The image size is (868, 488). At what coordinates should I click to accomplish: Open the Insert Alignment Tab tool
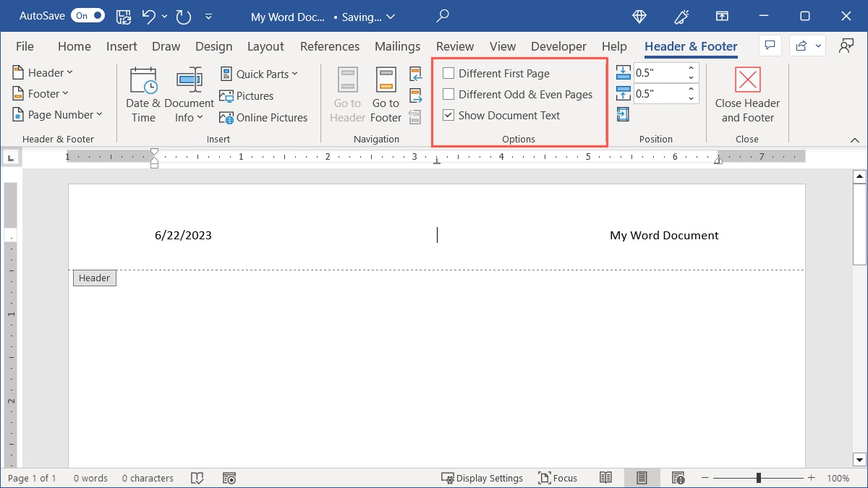pos(623,114)
